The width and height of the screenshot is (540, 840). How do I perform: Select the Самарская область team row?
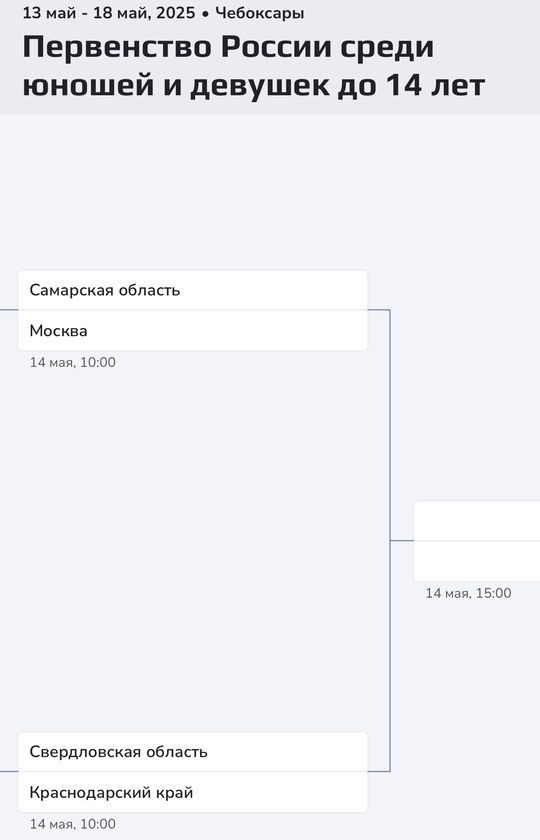click(x=193, y=290)
